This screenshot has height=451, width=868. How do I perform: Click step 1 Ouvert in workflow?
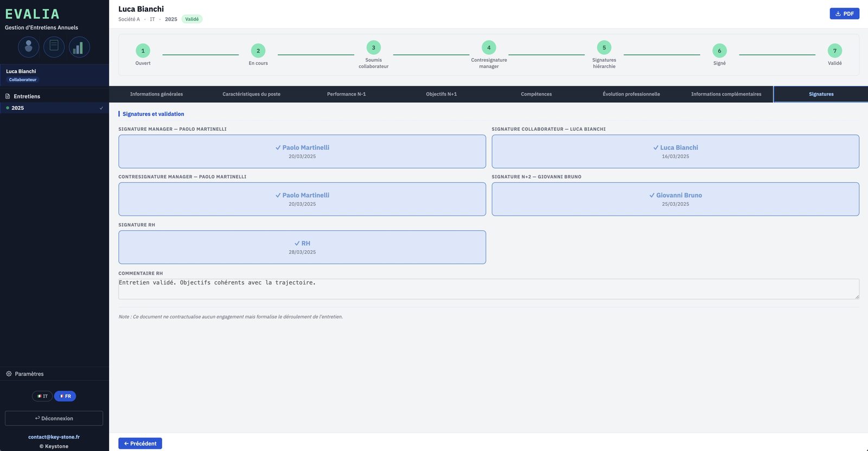(x=143, y=50)
